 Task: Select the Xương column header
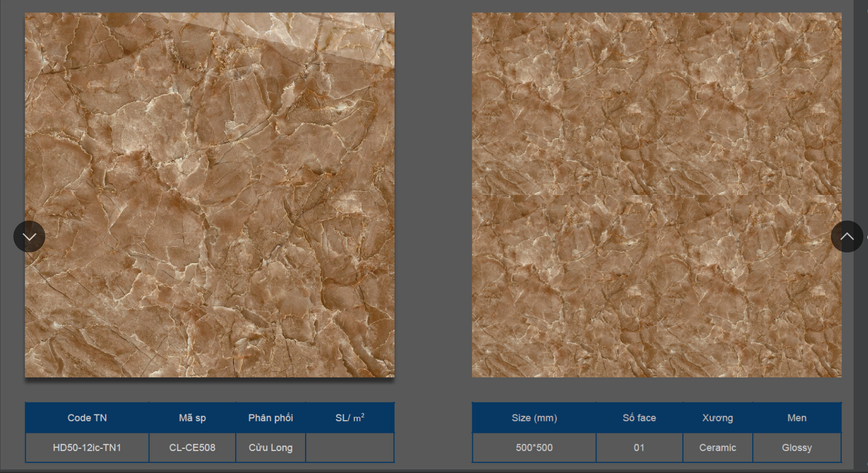[717, 417]
